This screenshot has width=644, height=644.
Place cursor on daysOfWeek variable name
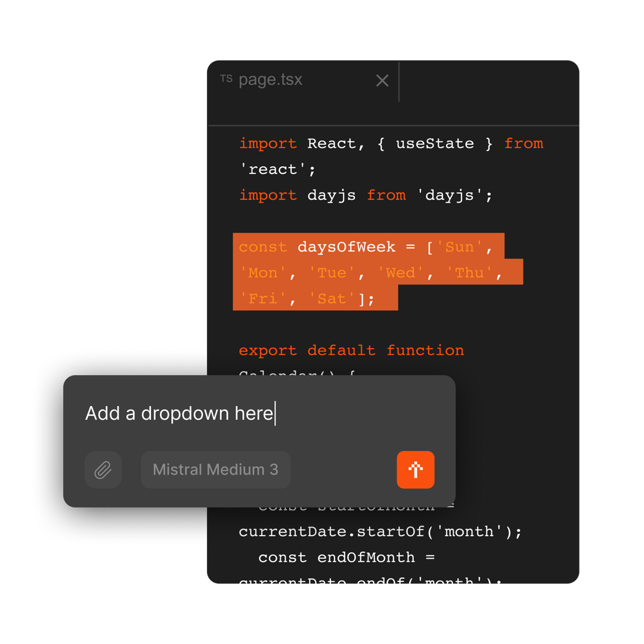[x=346, y=247]
